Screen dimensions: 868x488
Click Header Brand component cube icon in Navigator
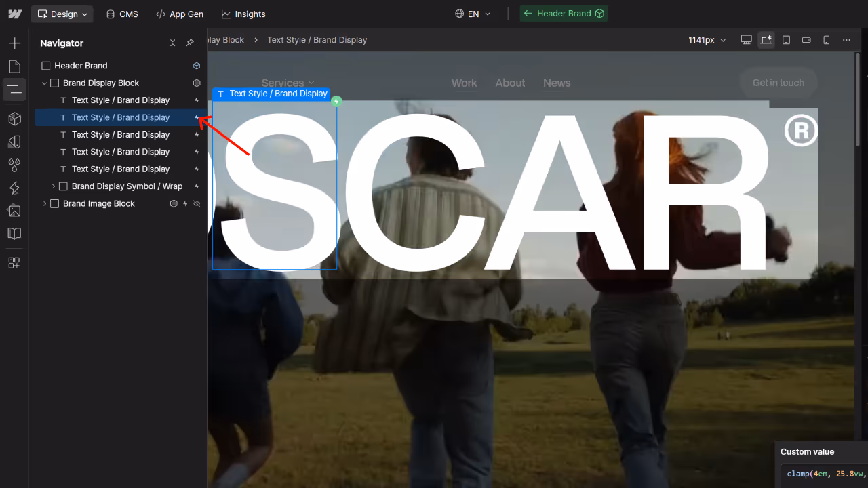click(x=197, y=66)
